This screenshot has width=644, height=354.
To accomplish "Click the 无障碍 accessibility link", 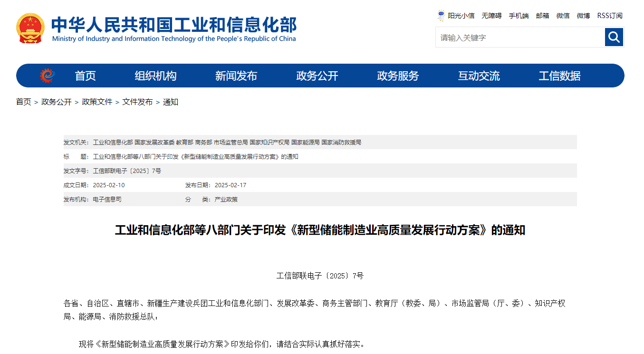I will 491,16.
